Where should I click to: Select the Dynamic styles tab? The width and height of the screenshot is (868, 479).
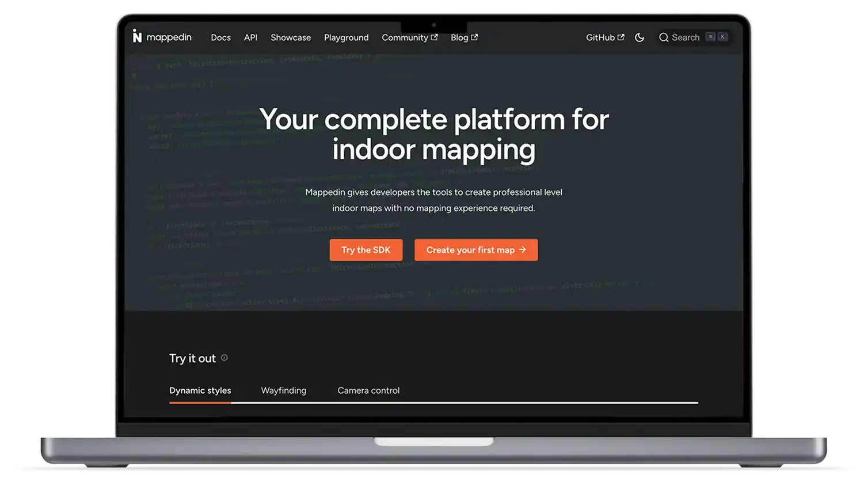[200, 390]
